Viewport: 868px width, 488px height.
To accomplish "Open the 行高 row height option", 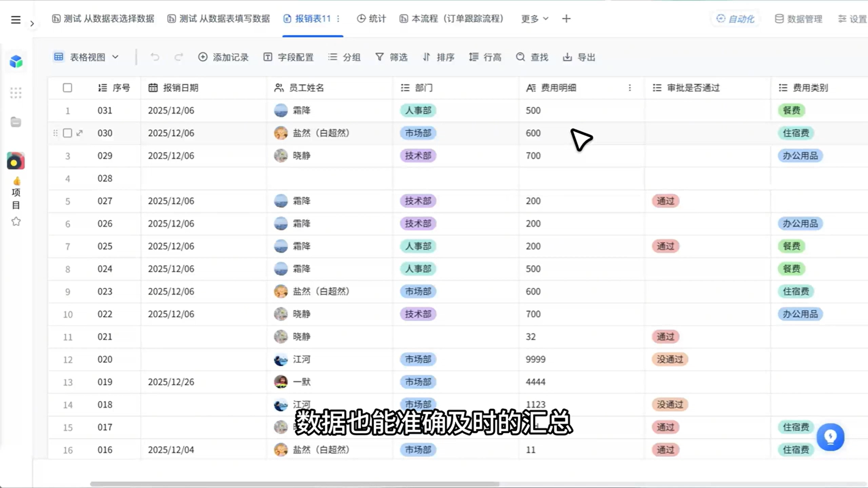I will 485,57.
